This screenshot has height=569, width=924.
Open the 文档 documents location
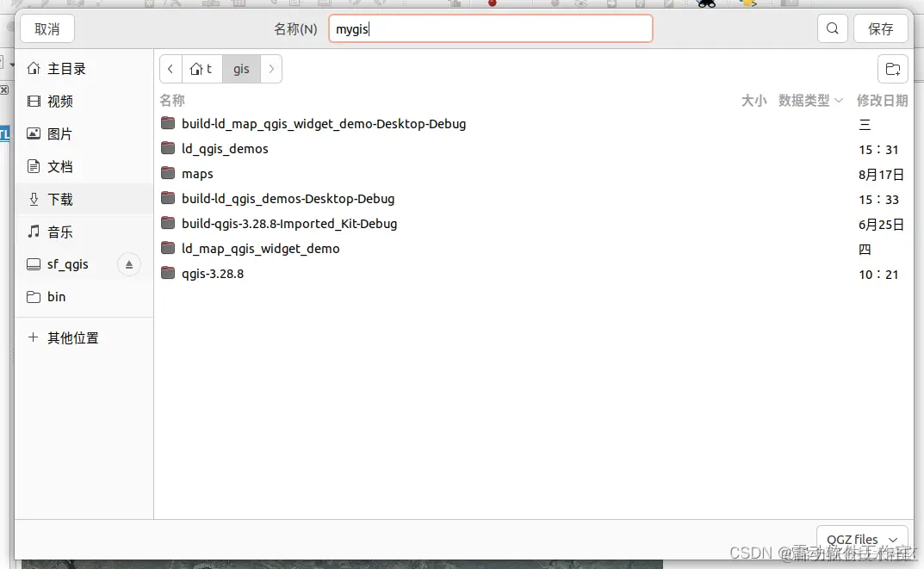click(84, 167)
